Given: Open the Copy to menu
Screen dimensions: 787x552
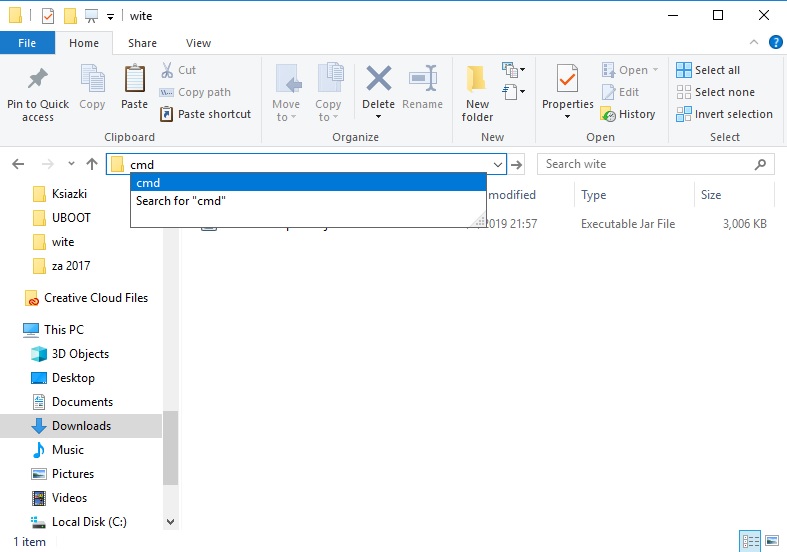Looking at the screenshot, I should [328, 93].
